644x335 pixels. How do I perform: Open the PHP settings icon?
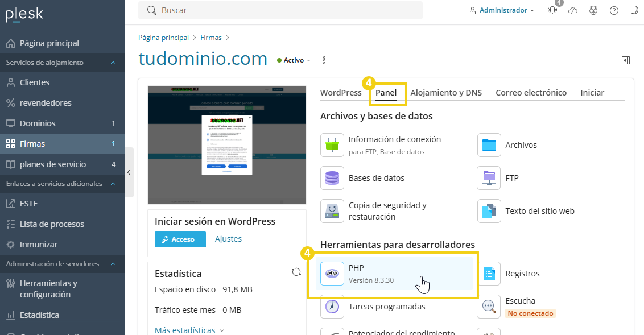[332, 273]
